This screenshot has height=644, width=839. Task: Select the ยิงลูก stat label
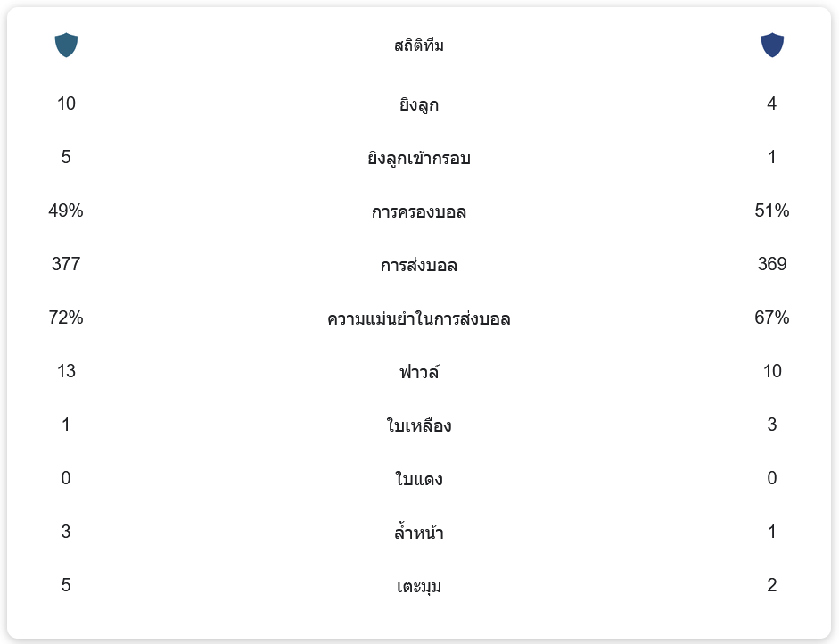[x=419, y=104]
